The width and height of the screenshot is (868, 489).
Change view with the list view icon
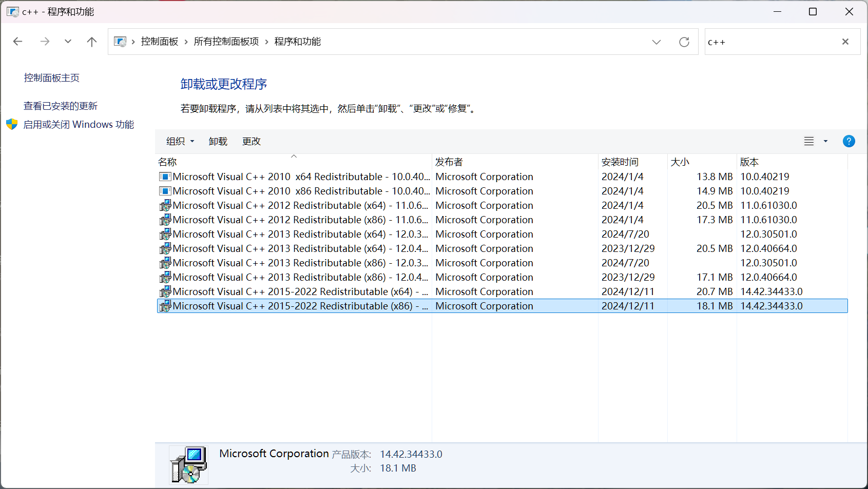[809, 141]
